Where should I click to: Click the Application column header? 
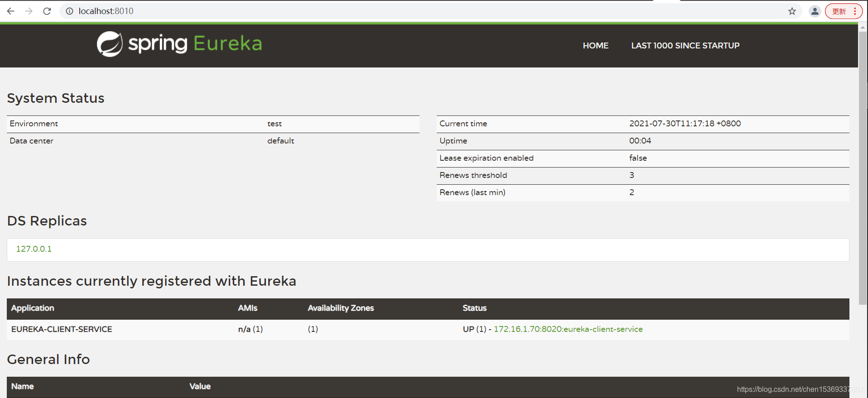33,308
